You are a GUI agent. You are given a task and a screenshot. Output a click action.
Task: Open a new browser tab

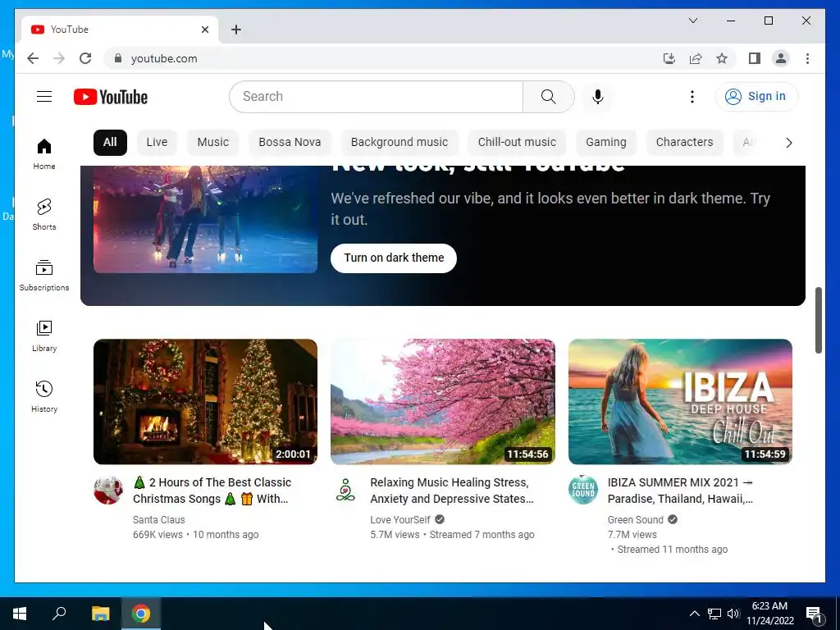click(236, 30)
